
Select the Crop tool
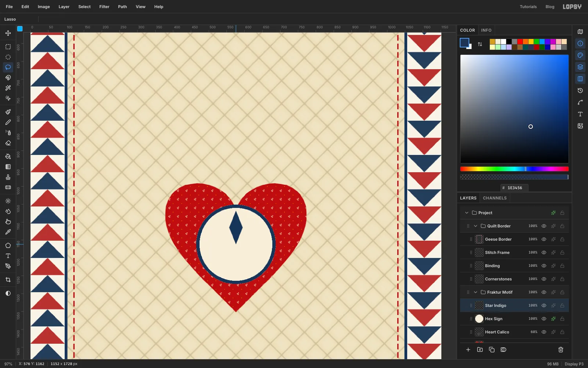8,280
